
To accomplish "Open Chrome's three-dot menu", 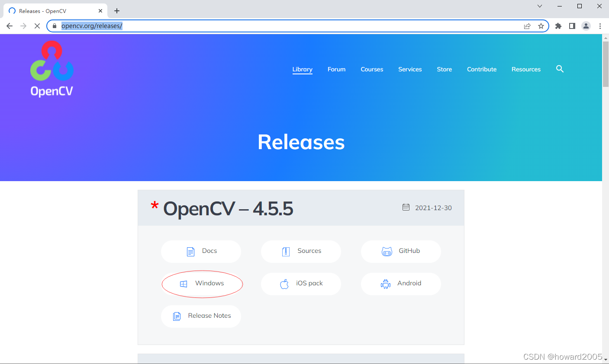I will click(x=600, y=26).
